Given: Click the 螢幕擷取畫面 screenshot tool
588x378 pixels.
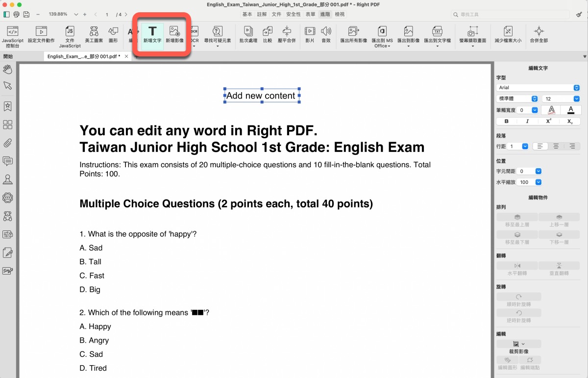Looking at the screenshot, I should 473,37.
